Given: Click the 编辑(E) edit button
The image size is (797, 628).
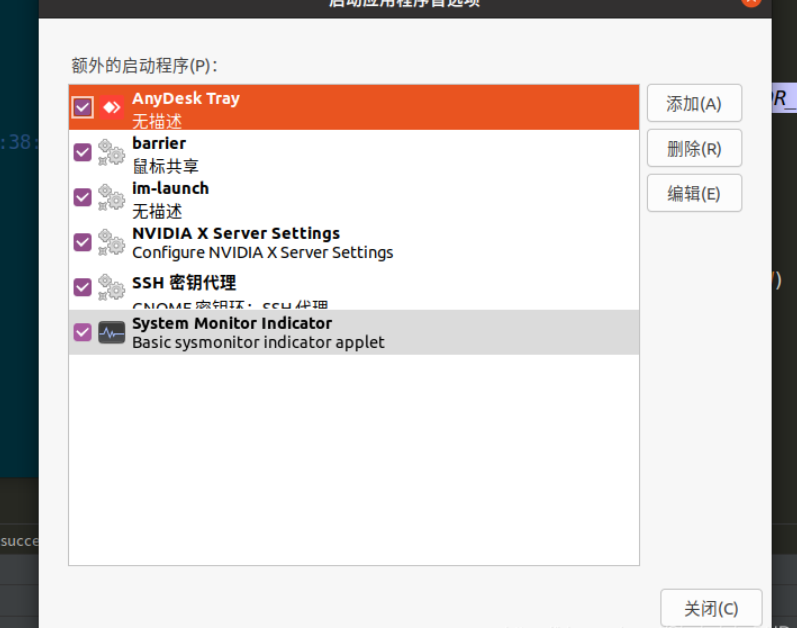Looking at the screenshot, I should coord(694,193).
